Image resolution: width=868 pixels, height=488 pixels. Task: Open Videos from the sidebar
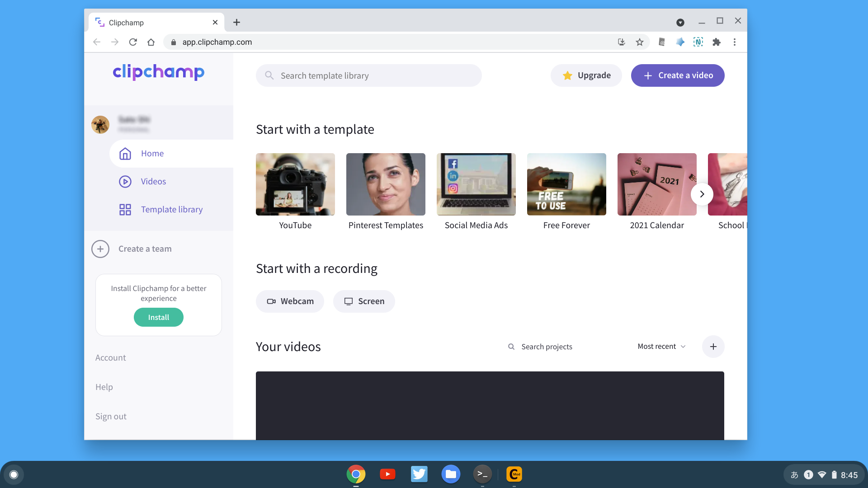click(153, 182)
